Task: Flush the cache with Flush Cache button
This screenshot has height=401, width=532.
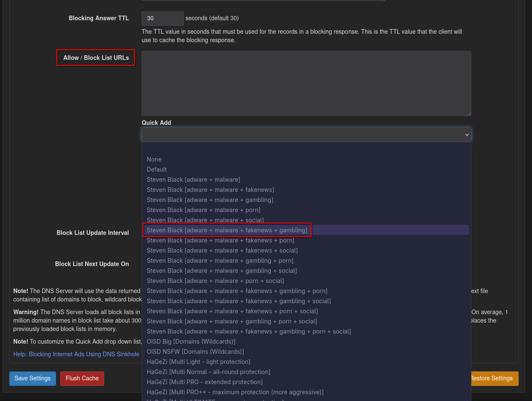Action: coord(82,378)
